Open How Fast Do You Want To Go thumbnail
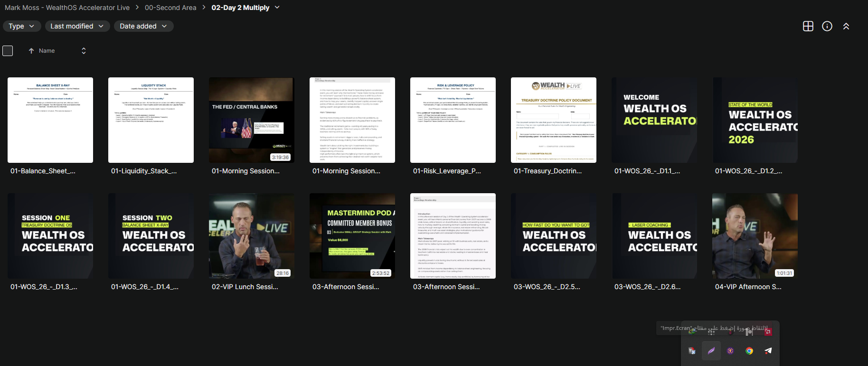The width and height of the screenshot is (868, 366). pyautogui.click(x=554, y=236)
